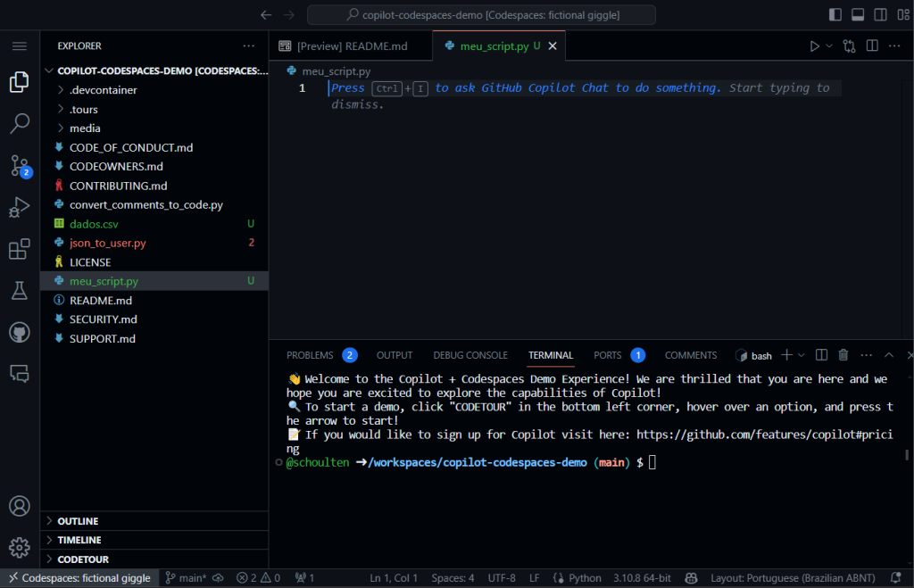Run meu_script.py with the play button

814,46
